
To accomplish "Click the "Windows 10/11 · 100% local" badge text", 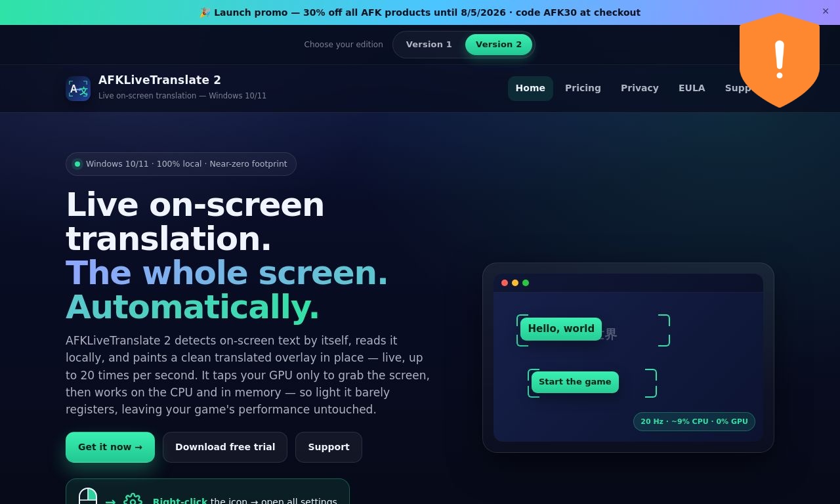I will [186, 164].
